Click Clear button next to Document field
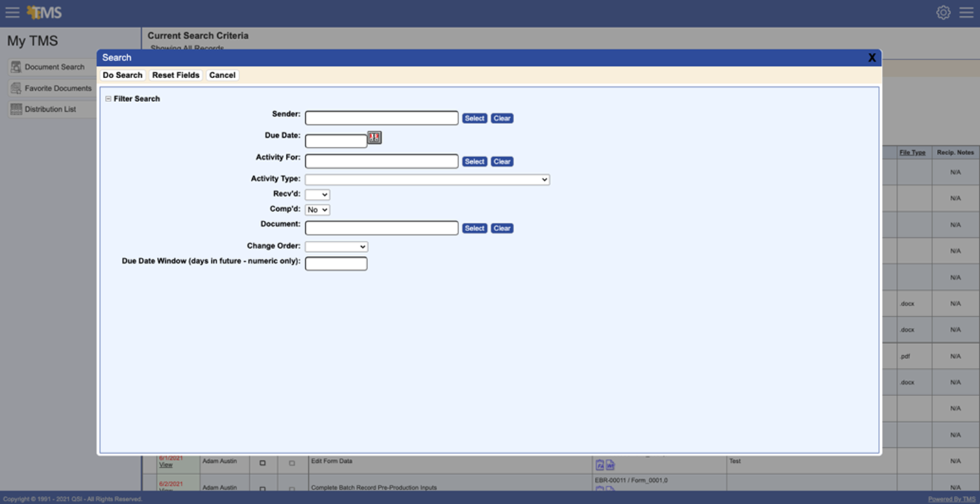 pyautogui.click(x=502, y=228)
